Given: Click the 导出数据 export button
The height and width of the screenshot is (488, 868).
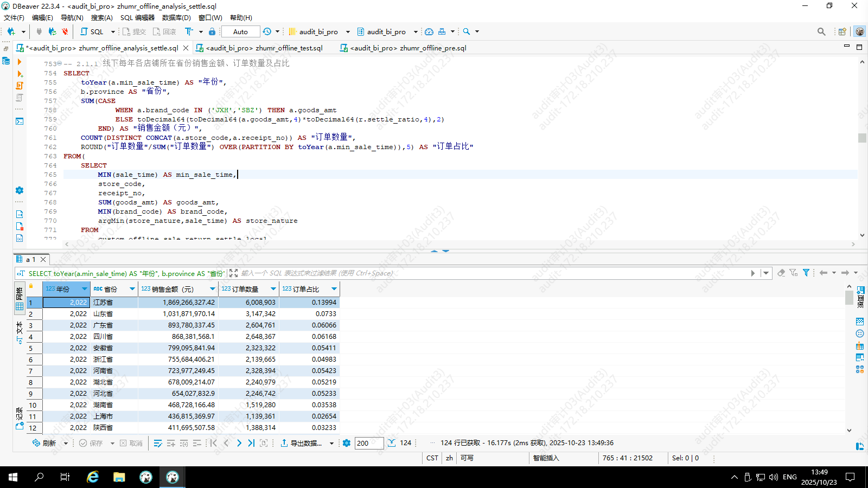Looking at the screenshot, I should [301, 443].
